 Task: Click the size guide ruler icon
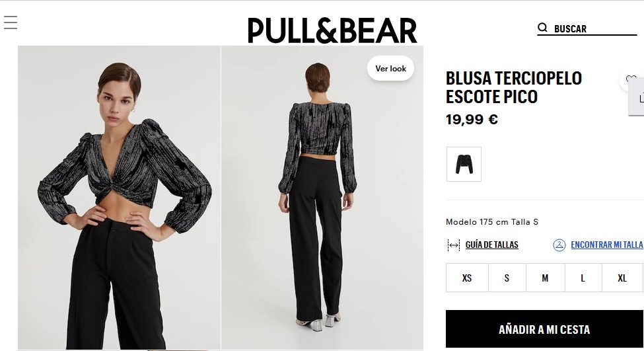coord(453,245)
